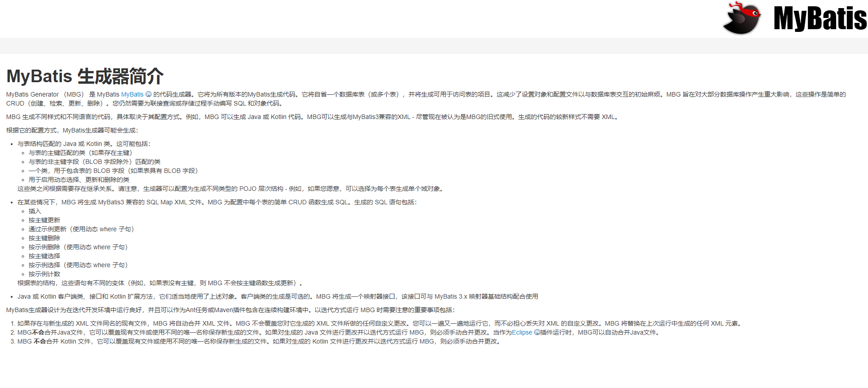Click the bullet "与表结构匹配的 Java 或 Kotlin 类"
Image resolution: width=868 pixels, height=388 pixels.
tap(84, 144)
